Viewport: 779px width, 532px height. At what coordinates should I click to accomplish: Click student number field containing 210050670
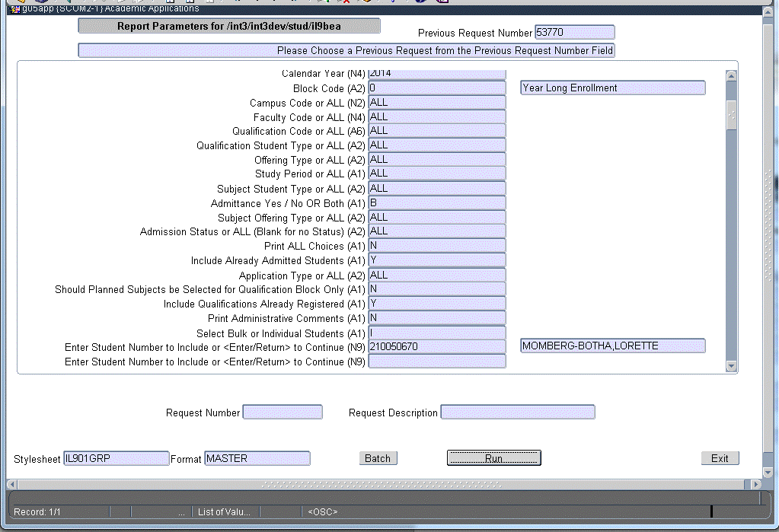click(437, 346)
